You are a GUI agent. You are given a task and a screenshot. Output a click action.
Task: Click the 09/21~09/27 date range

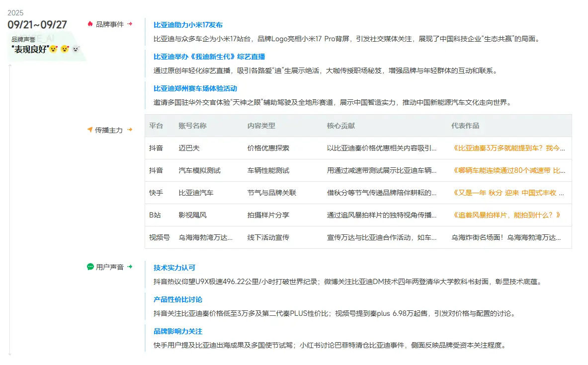[37, 24]
